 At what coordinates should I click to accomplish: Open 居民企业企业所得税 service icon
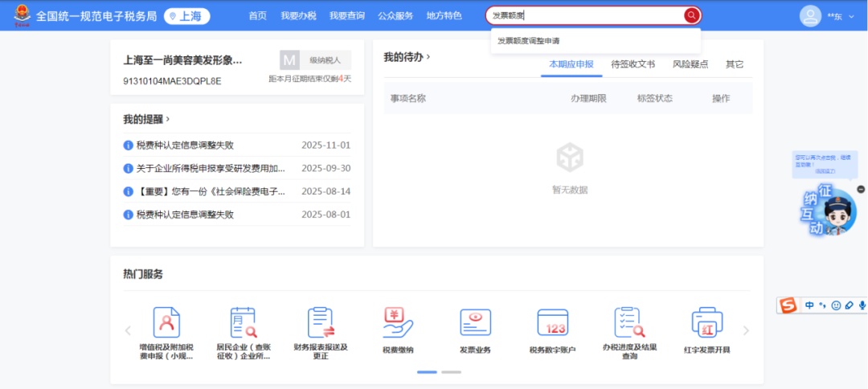243,323
